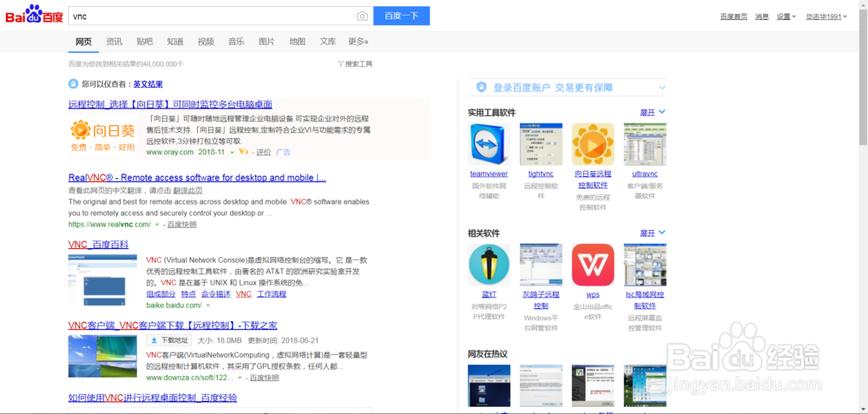
Task: Open the 特点 sublink
Action: pos(188,294)
